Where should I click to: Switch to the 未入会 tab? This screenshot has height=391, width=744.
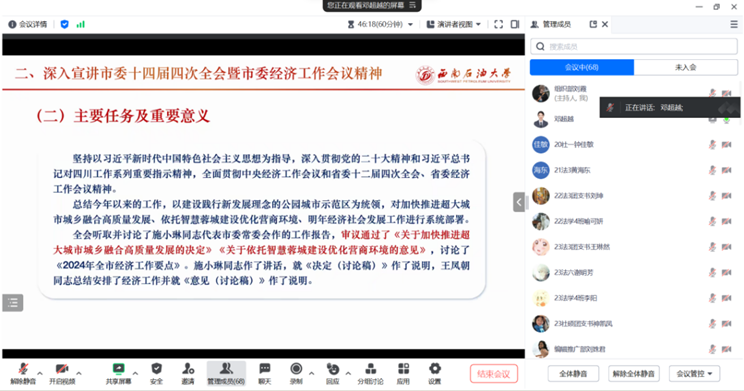(686, 67)
